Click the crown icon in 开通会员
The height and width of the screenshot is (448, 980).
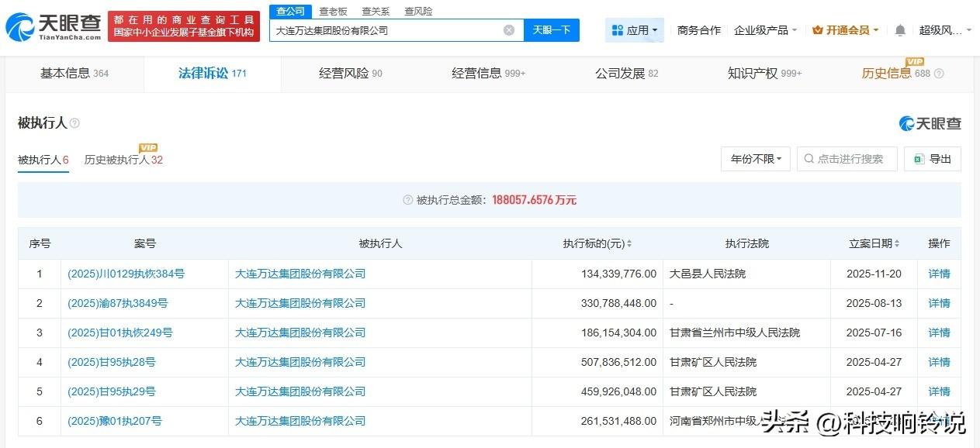coord(818,30)
